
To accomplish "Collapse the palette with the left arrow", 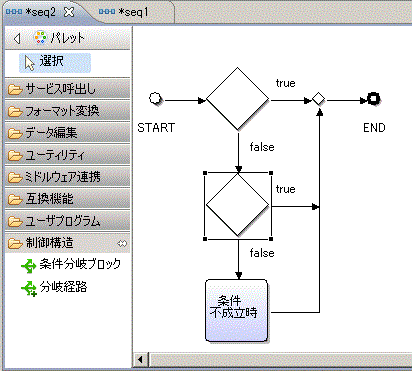I will [x=17, y=39].
